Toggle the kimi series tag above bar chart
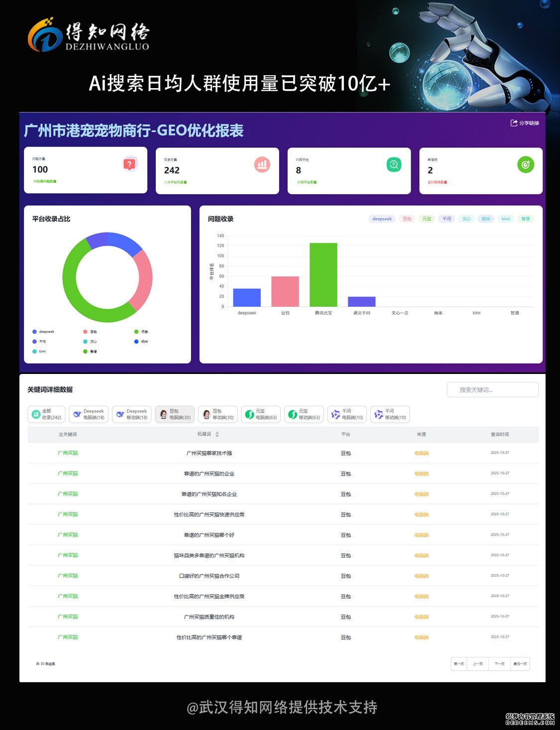The height and width of the screenshot is (730, 560). pos(506,219)
